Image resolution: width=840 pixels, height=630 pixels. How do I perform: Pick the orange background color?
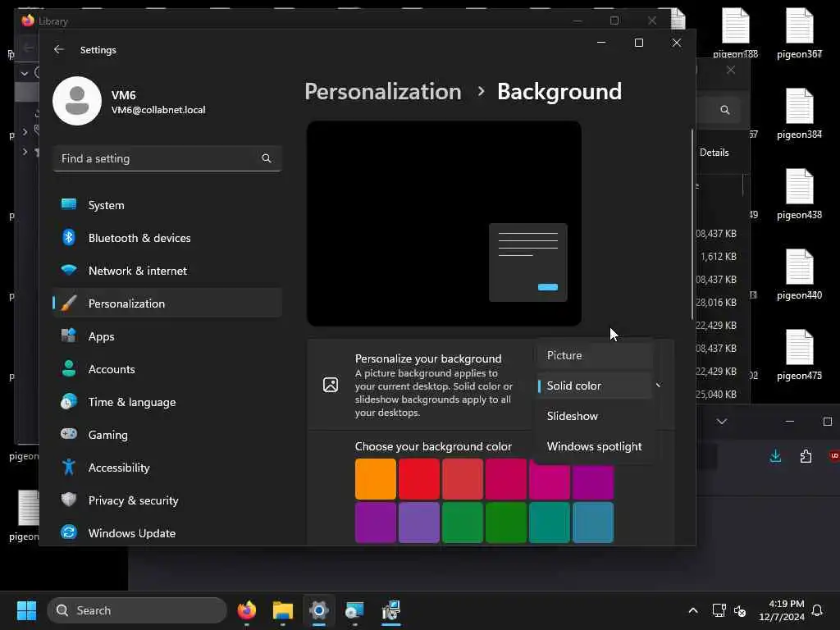pyautogui.click(x=376, y=479)
